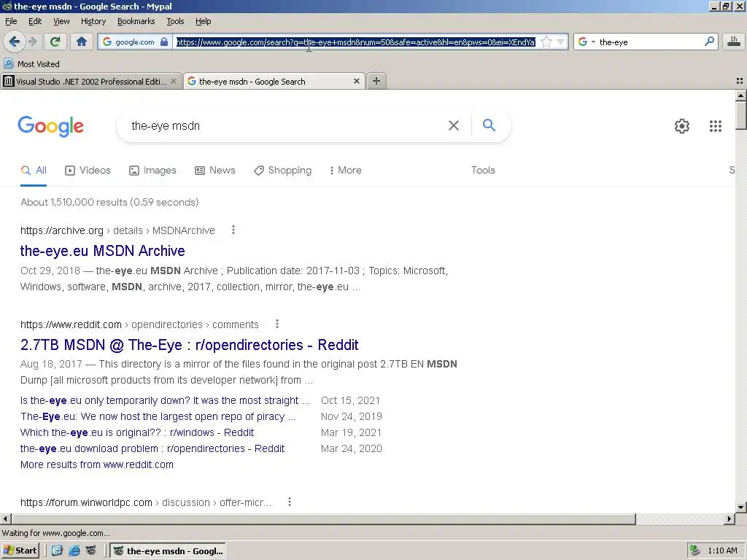Click the magnifier in the browser search box
The image size is (747, 560).
coord(709,42)
